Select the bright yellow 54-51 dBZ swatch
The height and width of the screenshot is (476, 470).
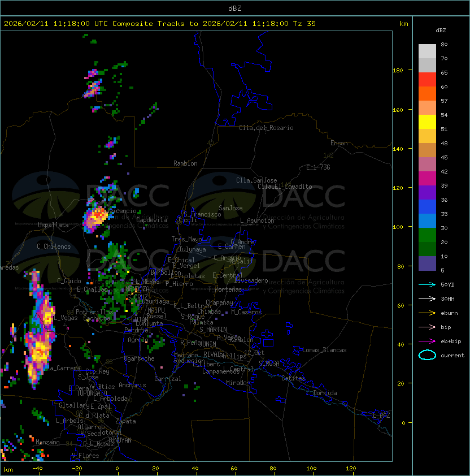[x=427, y=122]
